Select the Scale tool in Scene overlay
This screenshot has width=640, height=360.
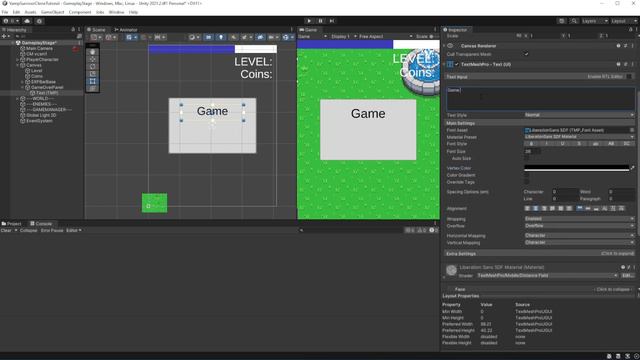pyautogui.click(x=93, y=74)
